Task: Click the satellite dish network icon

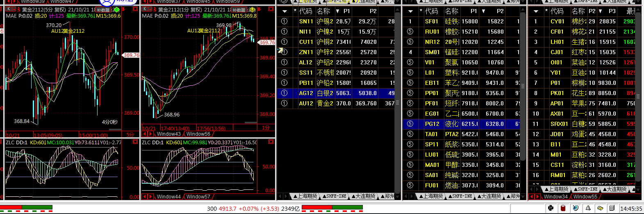Action: point(576,208)
